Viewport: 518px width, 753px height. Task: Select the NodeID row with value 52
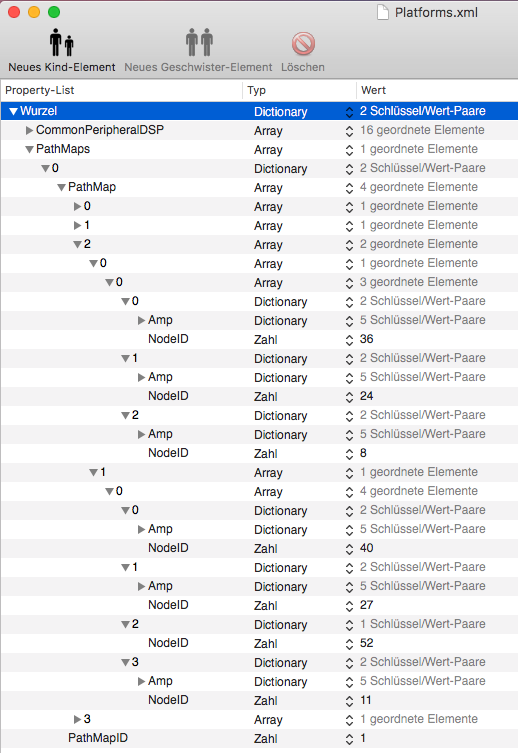(x=259, y=643)
